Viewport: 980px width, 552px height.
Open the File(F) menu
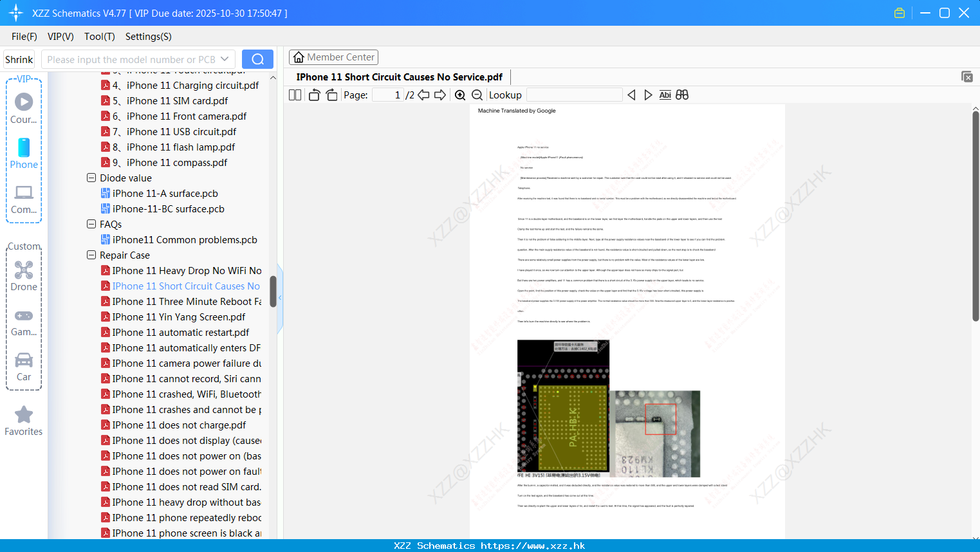click(x=24, y=37)
